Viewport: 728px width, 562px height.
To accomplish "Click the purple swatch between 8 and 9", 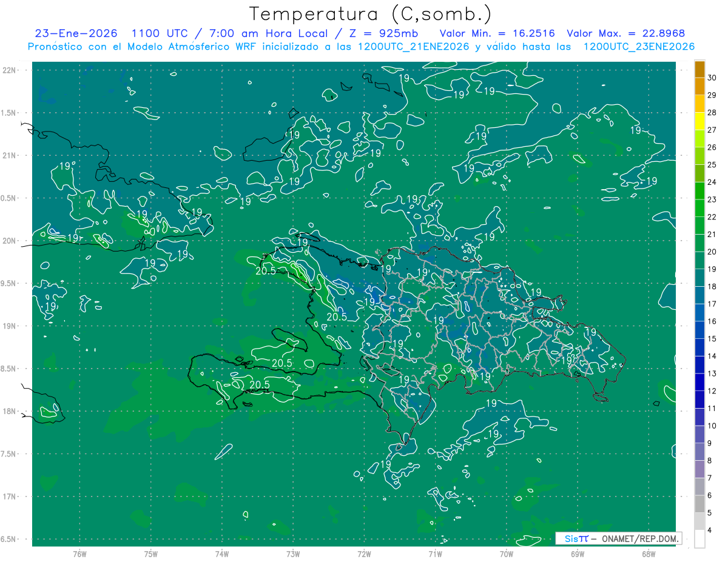I will [x=699, y=452].
